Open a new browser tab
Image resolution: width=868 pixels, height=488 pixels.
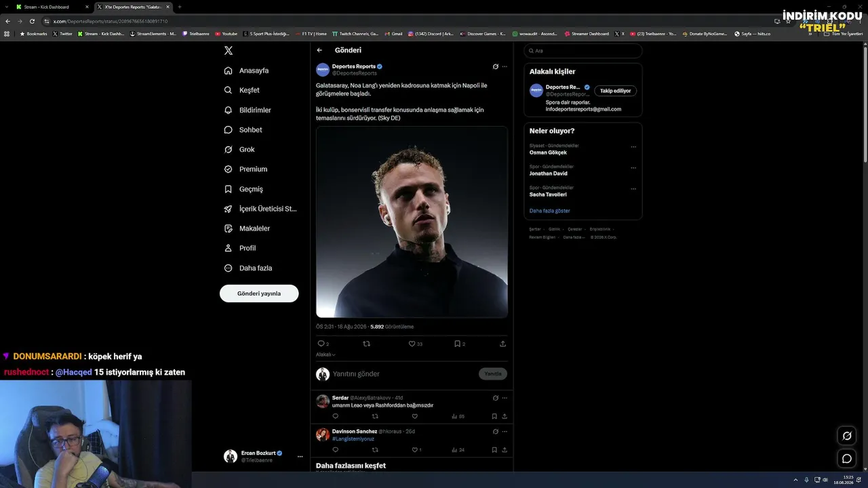pyautogui.click(x=180, y=7)
